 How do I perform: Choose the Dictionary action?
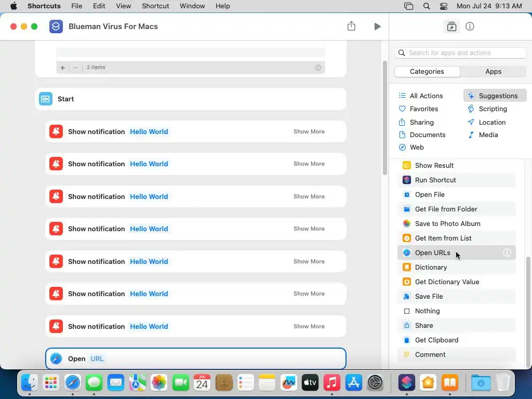point(456,268)
